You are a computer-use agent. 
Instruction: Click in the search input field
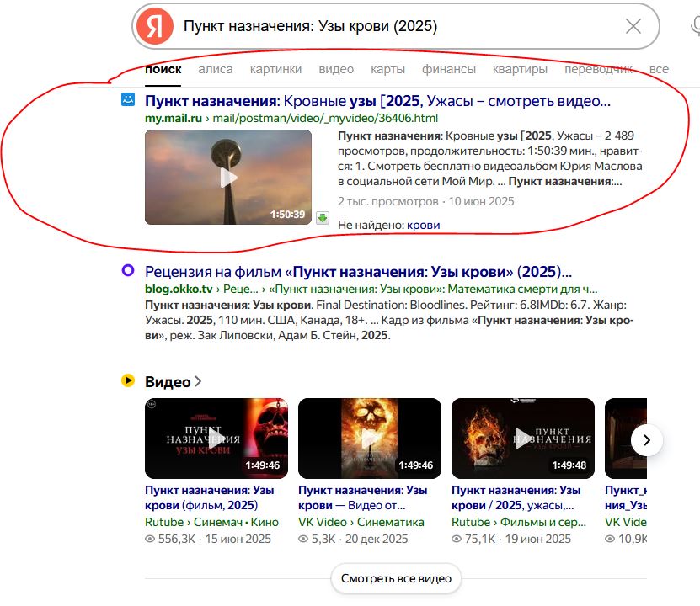point(396,26)
